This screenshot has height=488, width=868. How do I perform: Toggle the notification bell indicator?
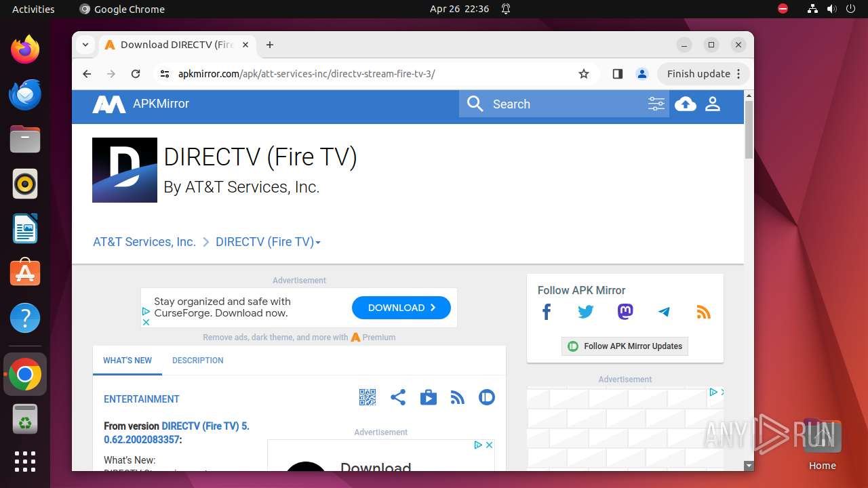tap(506, 9)
